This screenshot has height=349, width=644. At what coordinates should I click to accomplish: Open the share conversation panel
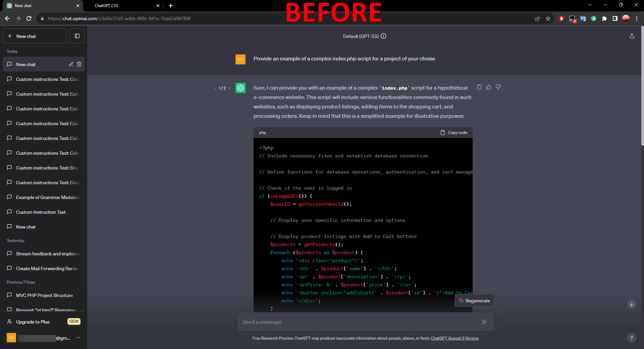coord(632,36)
